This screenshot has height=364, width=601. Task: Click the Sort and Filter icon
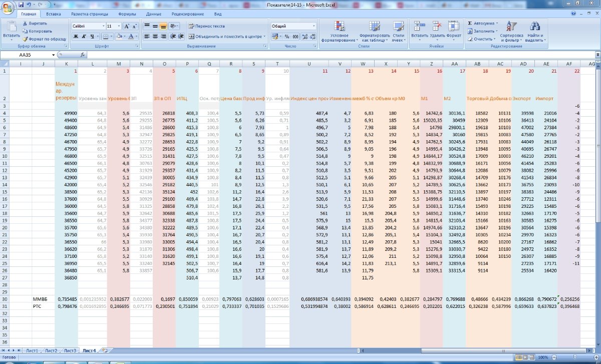(x=511, y=27)
